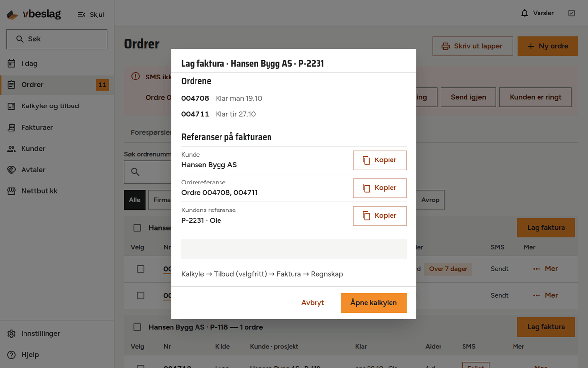The width and height of the screenshot is (588, 368).
Task: Click the checkmark box icon beside Varsler
Action: 571,13
